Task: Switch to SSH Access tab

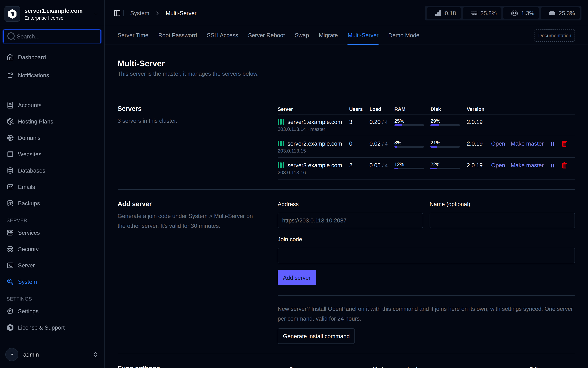Action: [222, 35]
